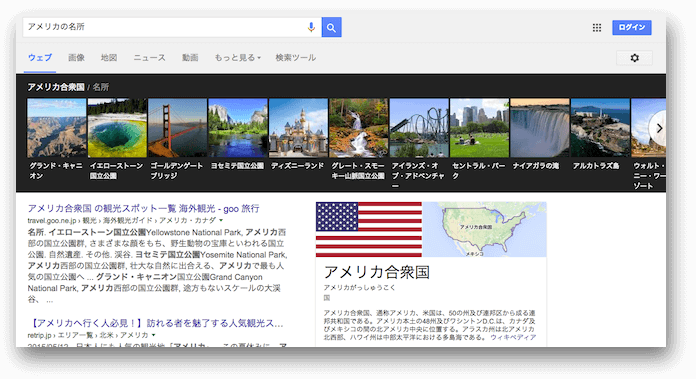Select the ウェブ tab

(40, 57)
